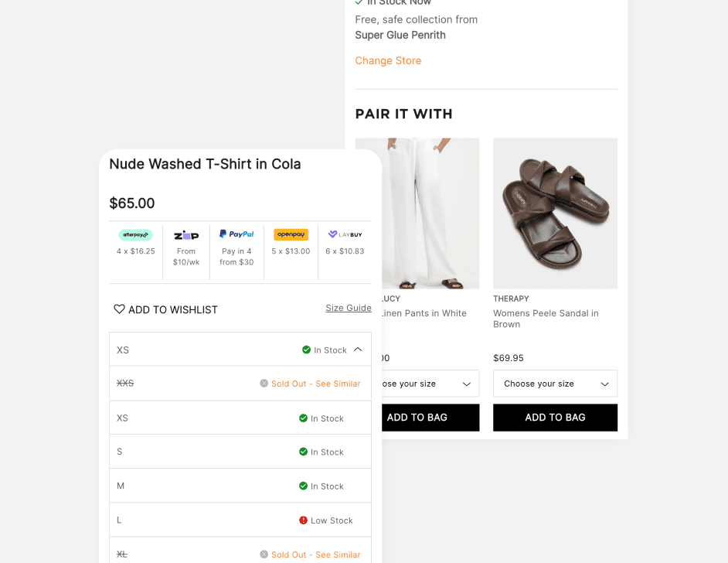Open the size dropdown for linen pants

pos(430,384)
